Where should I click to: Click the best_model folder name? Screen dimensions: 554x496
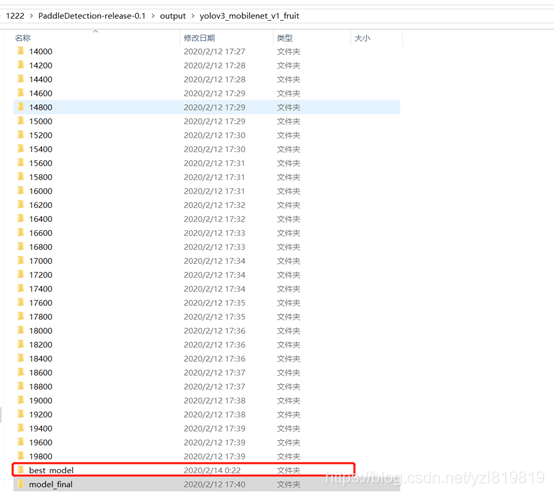51,470
